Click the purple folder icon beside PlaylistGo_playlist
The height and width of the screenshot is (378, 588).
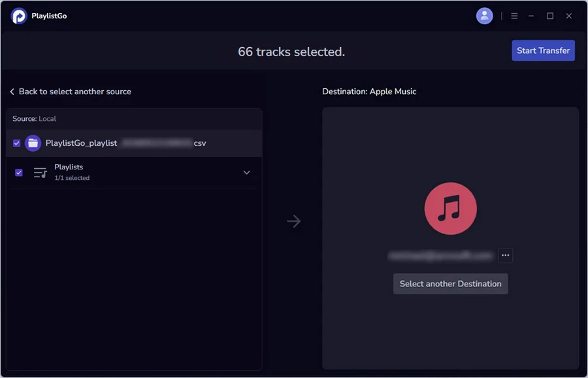(x=33, y=143)
